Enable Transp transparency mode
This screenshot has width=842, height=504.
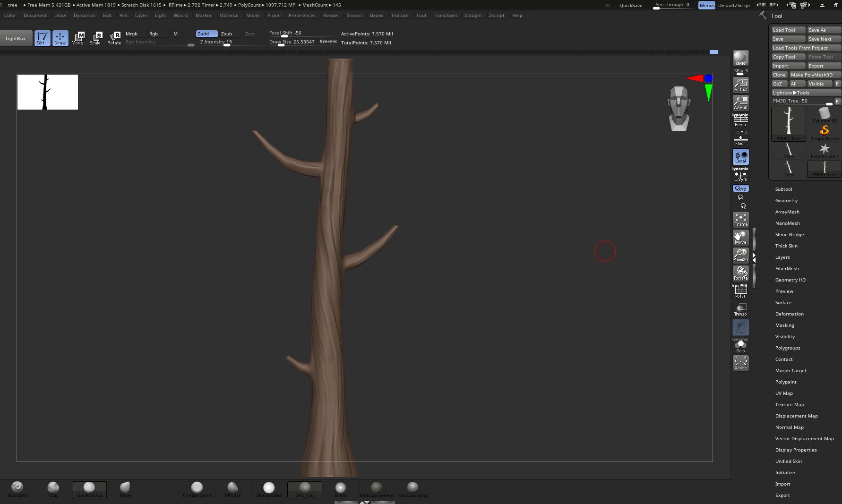[x=740, y=309]
